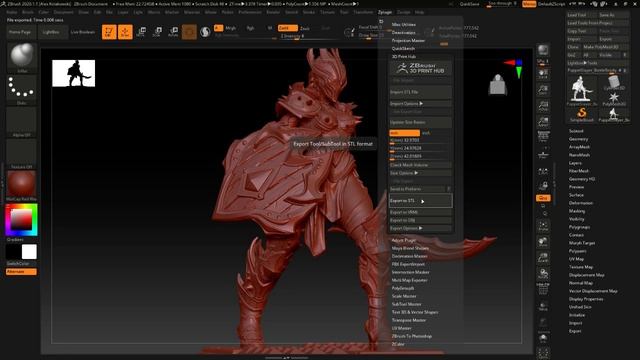Open the current brush thumbnail
The image size is (640, 360).
pyautogui.click(x=22, y=56)
